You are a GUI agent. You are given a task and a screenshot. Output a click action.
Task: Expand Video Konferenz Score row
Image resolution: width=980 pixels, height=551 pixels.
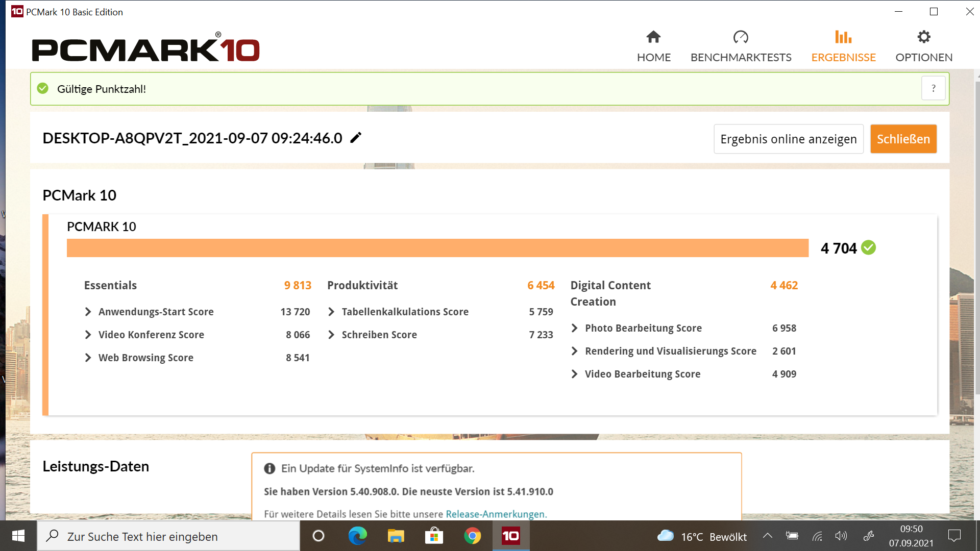88,335
